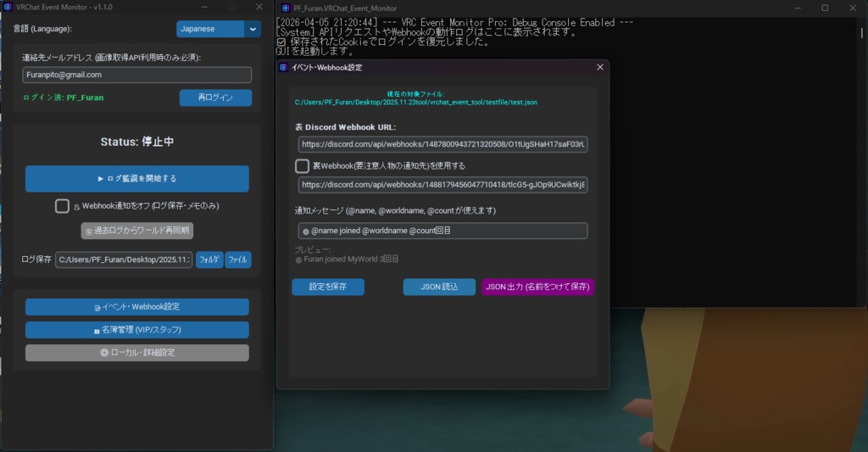
Task: Open 名簿管理 (VIP/スタッフ)
Action: (x=136, y=330)
